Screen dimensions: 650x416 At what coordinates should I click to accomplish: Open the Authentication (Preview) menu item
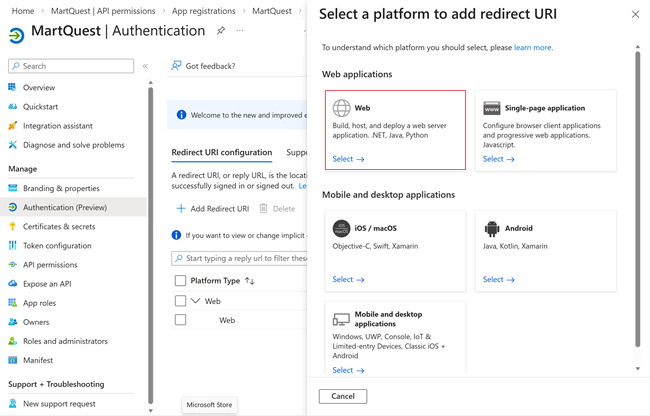[x=73, y=207]
